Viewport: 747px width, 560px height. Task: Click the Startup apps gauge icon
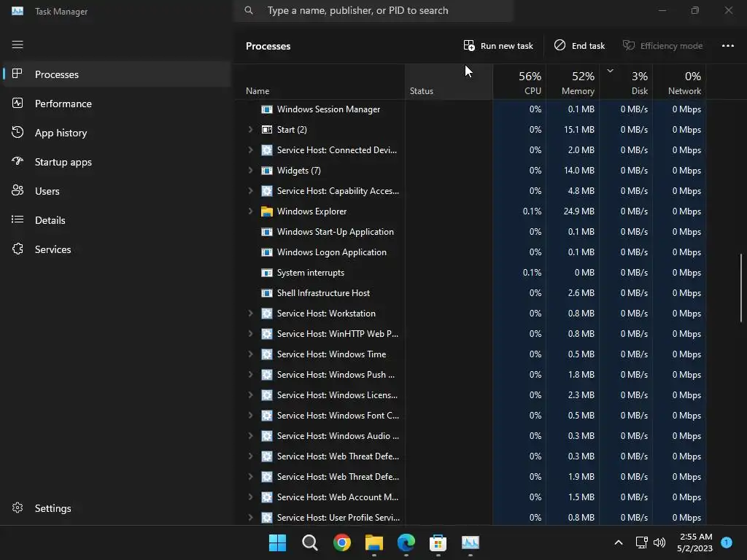[18, 161]
